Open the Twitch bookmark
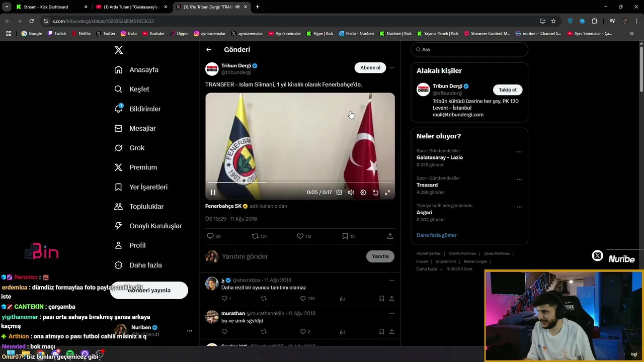644x362 pixels. [57, 34]
